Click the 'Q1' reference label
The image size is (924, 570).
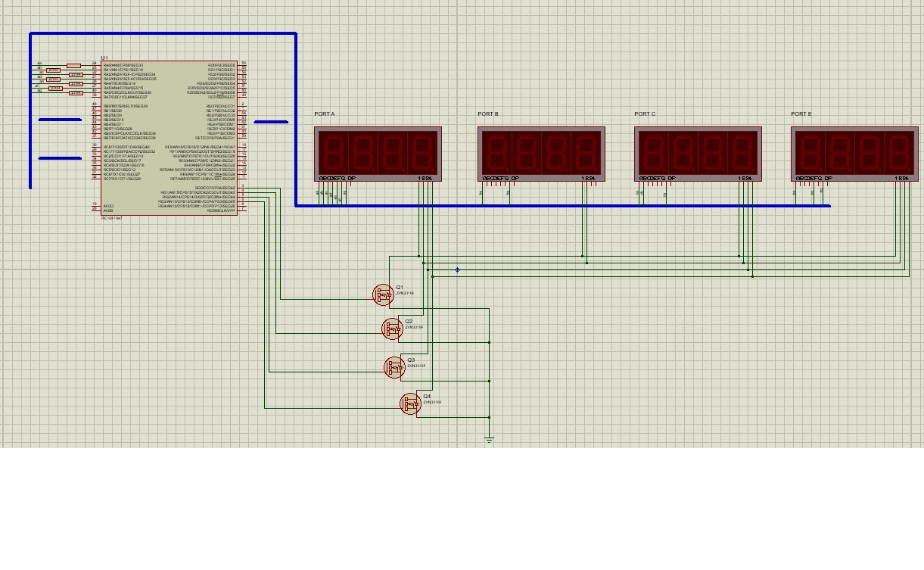coord(400,287)
